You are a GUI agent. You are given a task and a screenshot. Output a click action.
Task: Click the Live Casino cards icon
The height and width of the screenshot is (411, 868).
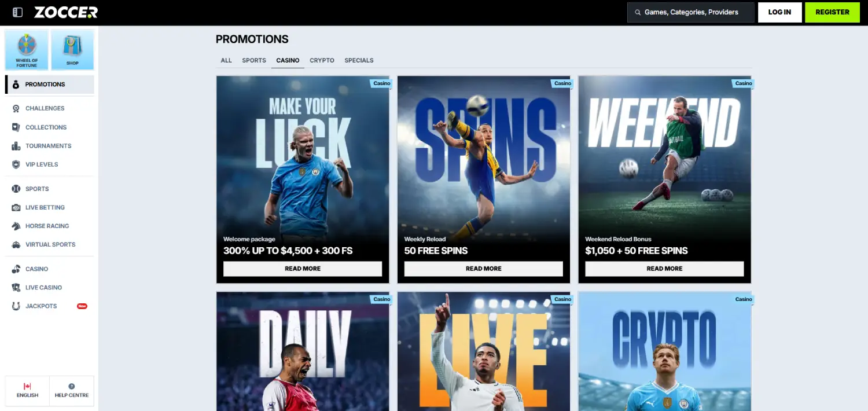[16, 287]
